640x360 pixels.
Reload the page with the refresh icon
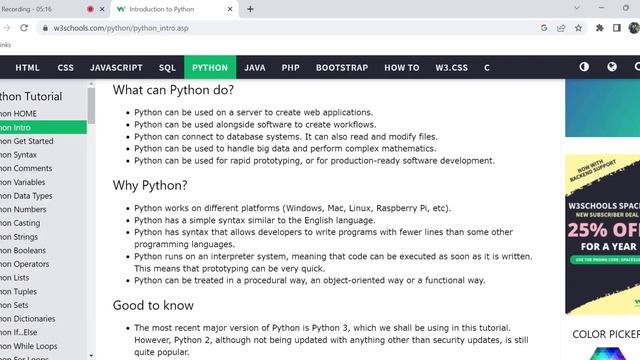pyautogui.click(x=24, y=28)
